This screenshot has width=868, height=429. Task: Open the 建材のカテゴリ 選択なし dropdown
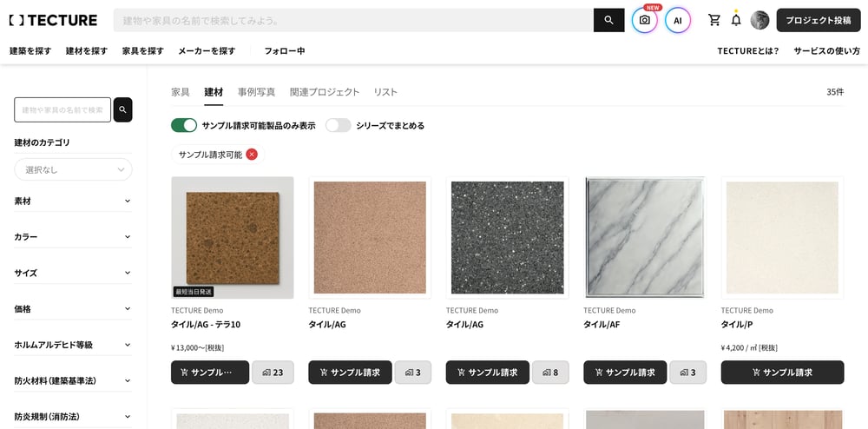click(73, 170)
